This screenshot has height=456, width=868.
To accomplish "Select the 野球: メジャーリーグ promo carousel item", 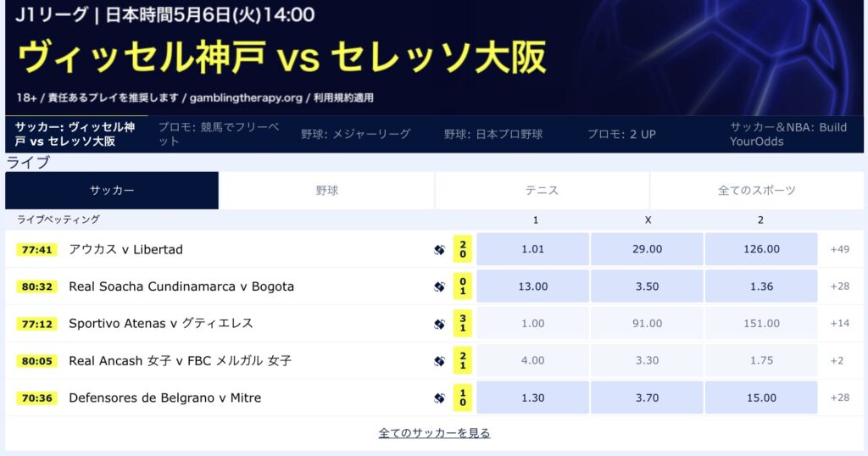I will point(356,134).
